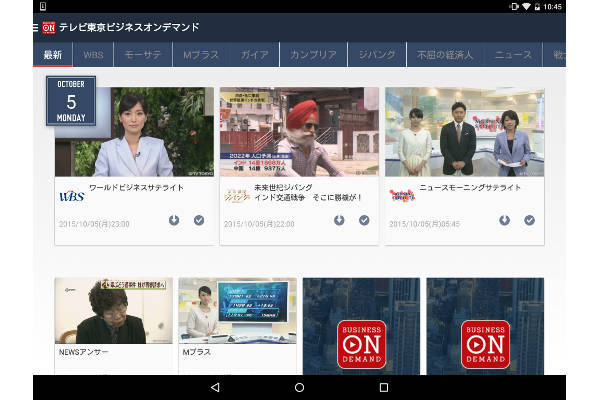This screenshot has width=600, height=400.
Task: Open the hamburger navigation menu
Action: pyautogui.click(x=36, y=27)
